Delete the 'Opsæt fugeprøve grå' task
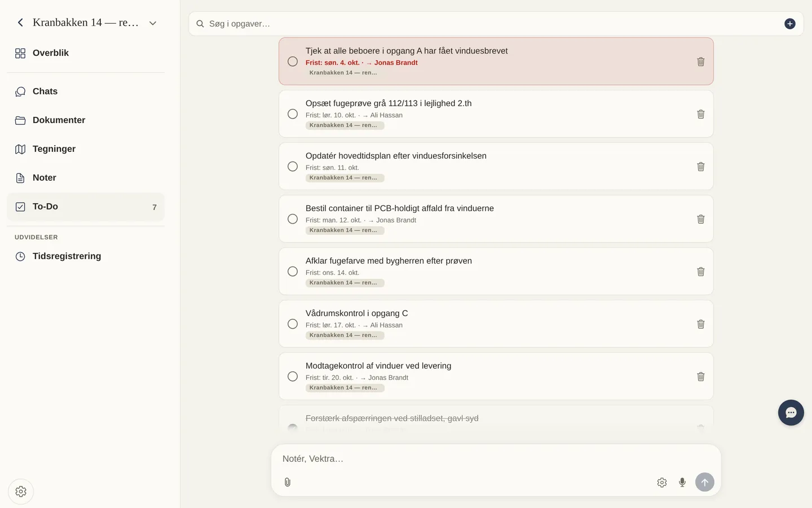812x508 pixels. coord(701,114)
